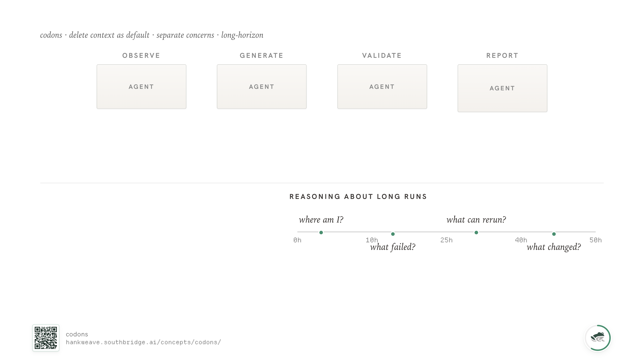Screen dimensions: 644x362
Task: Click the 0h tick label
Action: point(297,240)
